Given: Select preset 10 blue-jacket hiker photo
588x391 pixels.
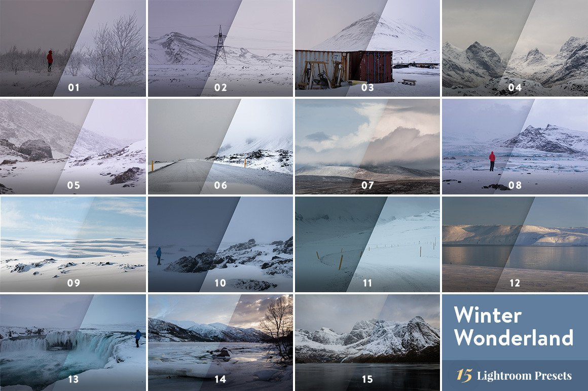Looking at the screenshot, I should [220, 244].
